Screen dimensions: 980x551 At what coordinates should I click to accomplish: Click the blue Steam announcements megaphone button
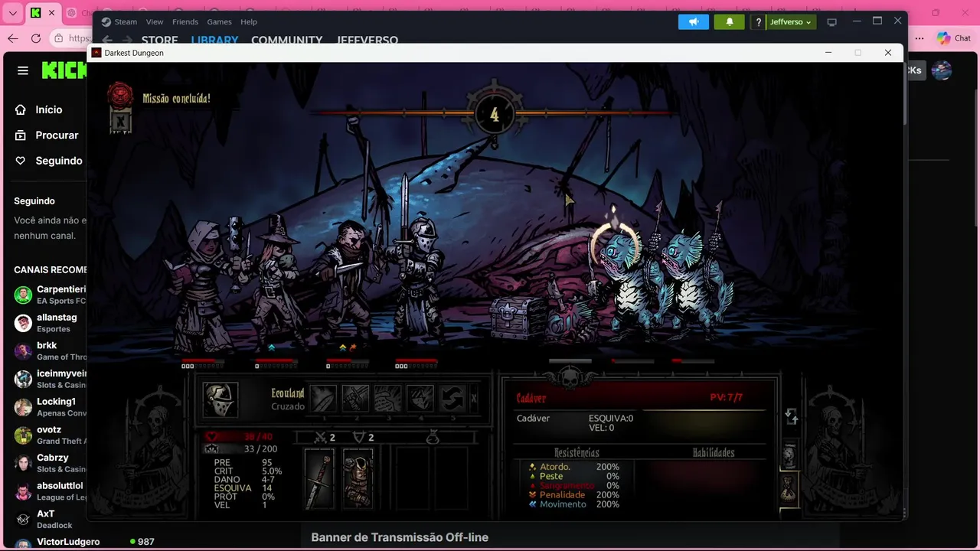[x=694, y=22]
